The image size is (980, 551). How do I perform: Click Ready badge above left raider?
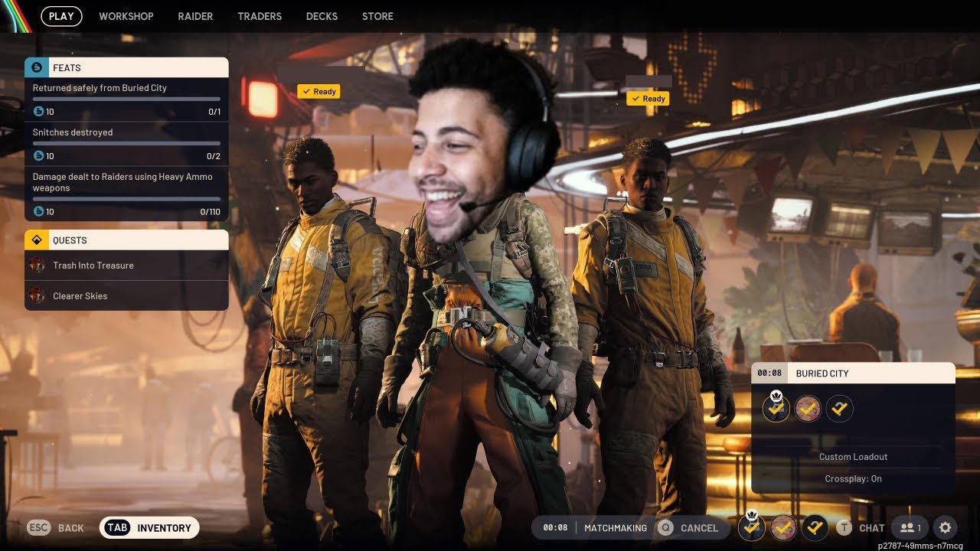pyautogui.click(x=318, y=91)
